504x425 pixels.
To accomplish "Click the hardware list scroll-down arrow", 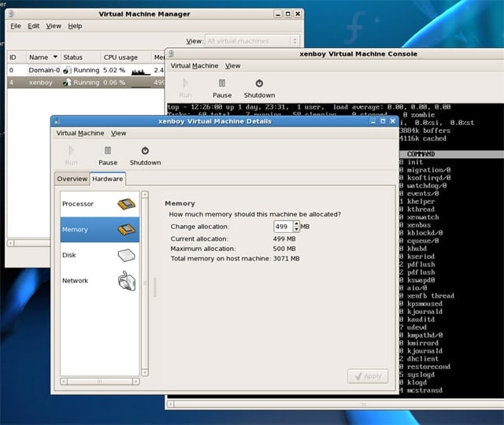I will click(x=145, y=372).
